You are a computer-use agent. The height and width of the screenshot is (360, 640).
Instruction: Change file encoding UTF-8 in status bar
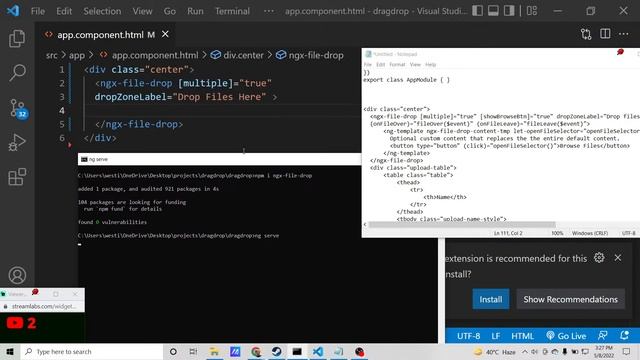[x=468, y=336]
